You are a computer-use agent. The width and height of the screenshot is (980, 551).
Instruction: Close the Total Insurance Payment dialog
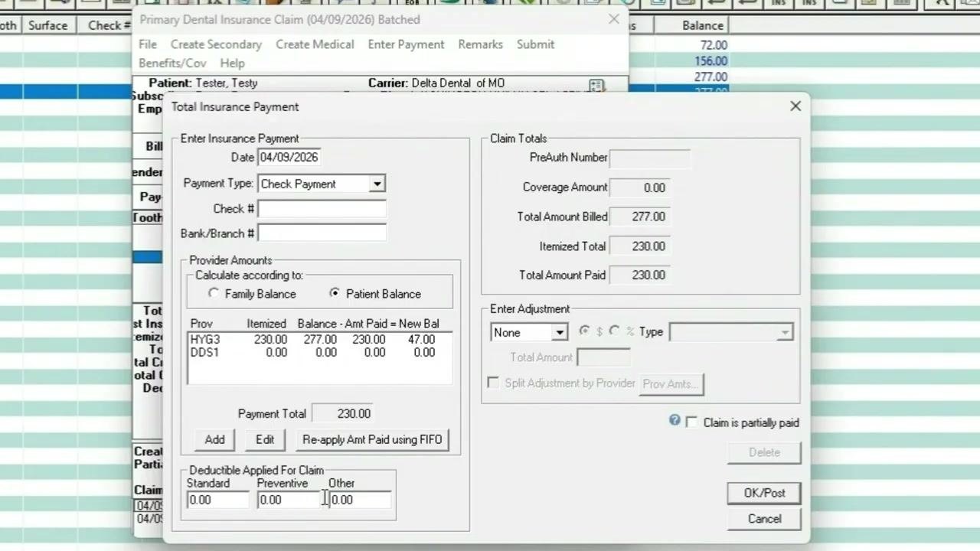coord(795,106)
